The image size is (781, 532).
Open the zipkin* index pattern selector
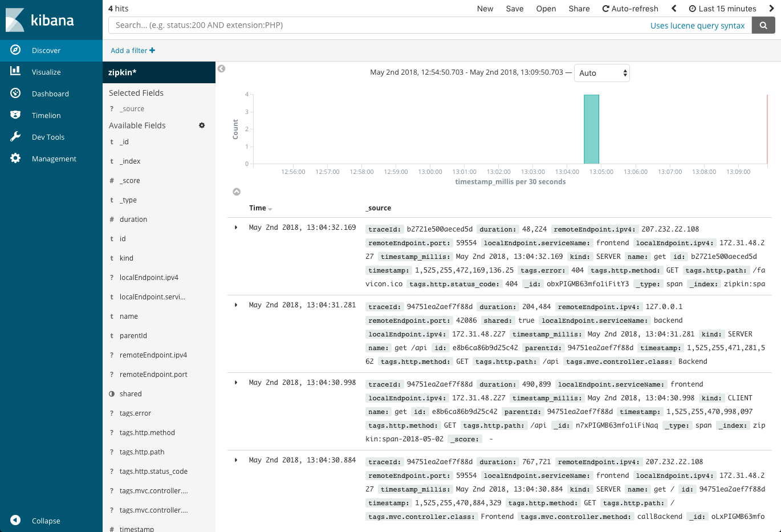(x=159, y=72)
